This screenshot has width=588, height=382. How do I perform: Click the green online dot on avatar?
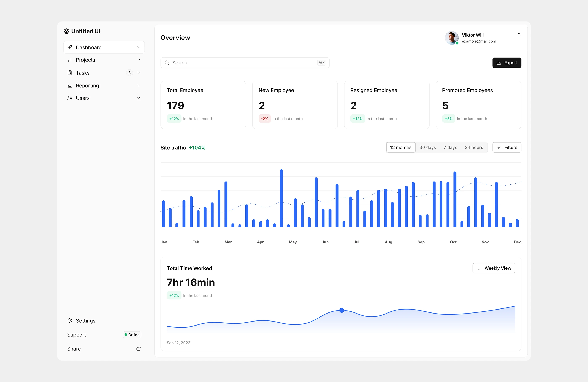click(x=457, y=43)
